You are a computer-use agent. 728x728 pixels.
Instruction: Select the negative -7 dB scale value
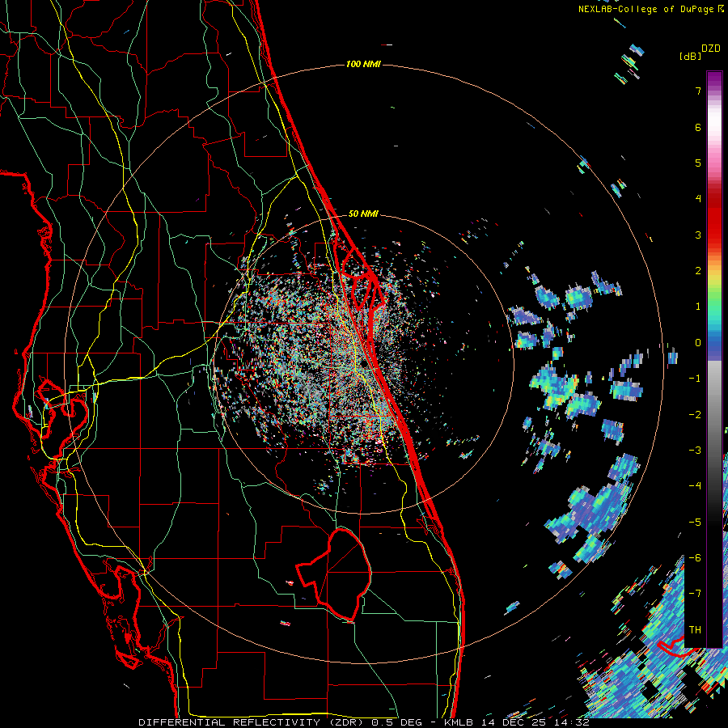(x=695, y=594)
